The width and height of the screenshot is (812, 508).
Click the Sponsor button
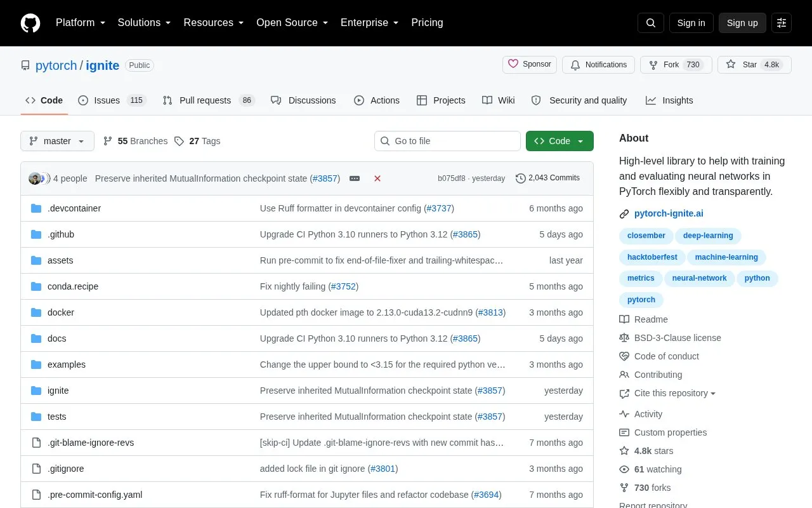(530, 65)
